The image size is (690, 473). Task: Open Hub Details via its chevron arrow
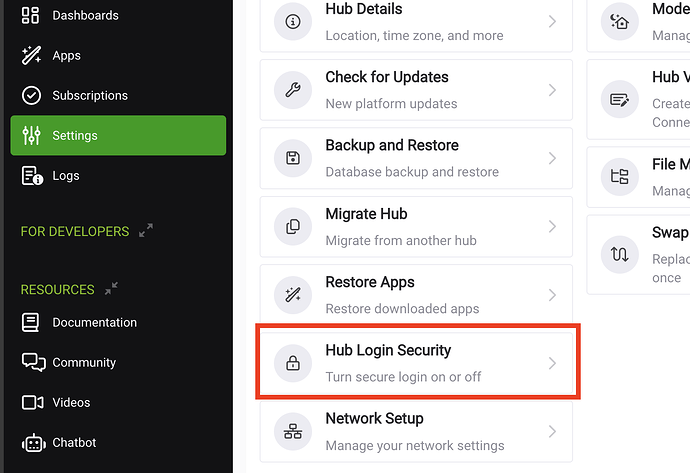click(552, 22)
